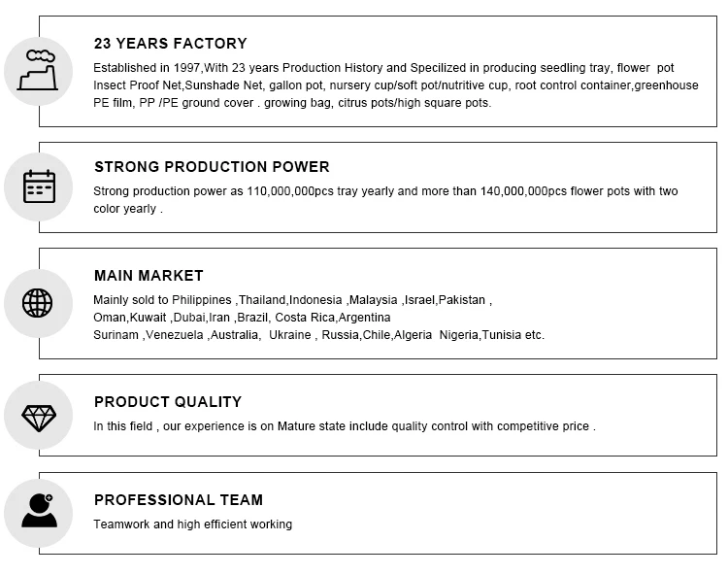Click the person icon for Professional Team

tap(38, 511)
